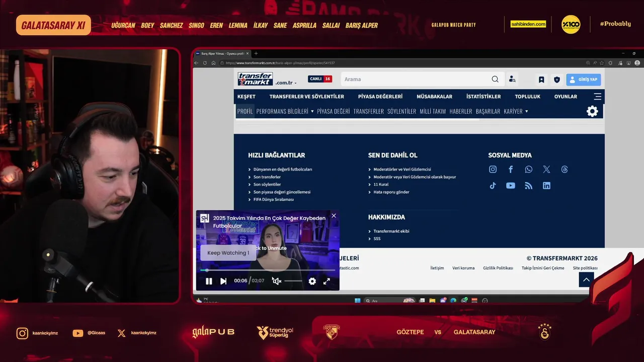Image resolution: width=644 pixels, height=362 pixels.
Task: Open the Oyunlar menu
Action: (x=566, y=97)
